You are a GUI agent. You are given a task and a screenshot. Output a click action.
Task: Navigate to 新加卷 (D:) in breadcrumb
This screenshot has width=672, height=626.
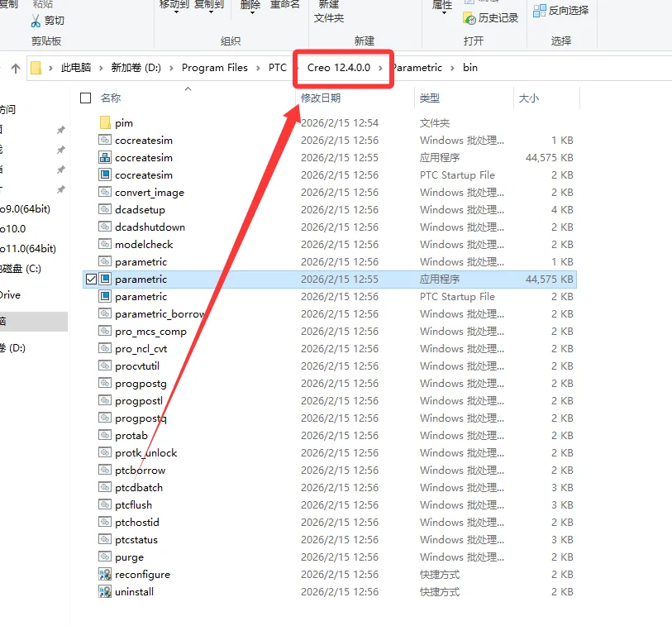pyautogui.click(x=136, y=68)
